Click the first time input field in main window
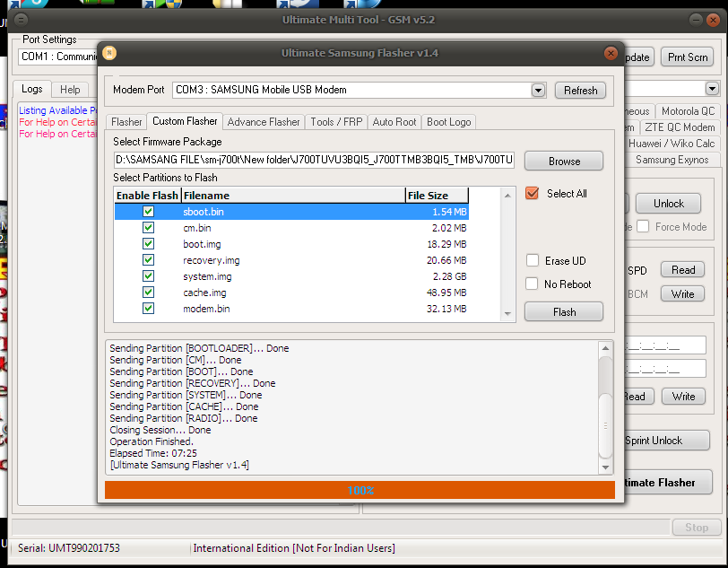Image resolution: width=728 pixels, height=568 pixels. 665,345
